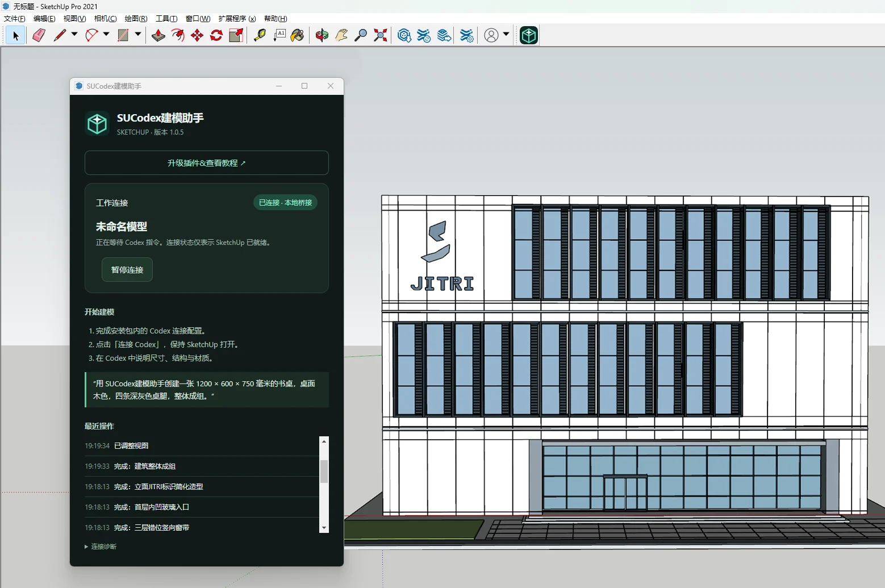Click the SUCodex logo in the panel header

pos(97,123)
